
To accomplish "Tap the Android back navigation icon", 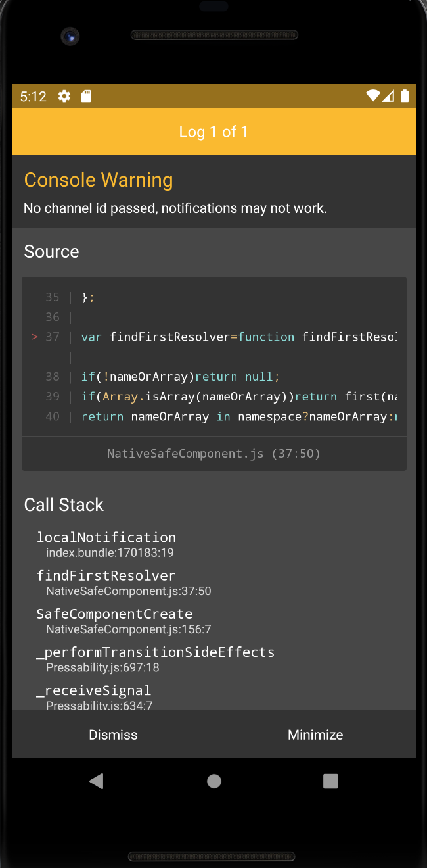I will tap(97, 781).
